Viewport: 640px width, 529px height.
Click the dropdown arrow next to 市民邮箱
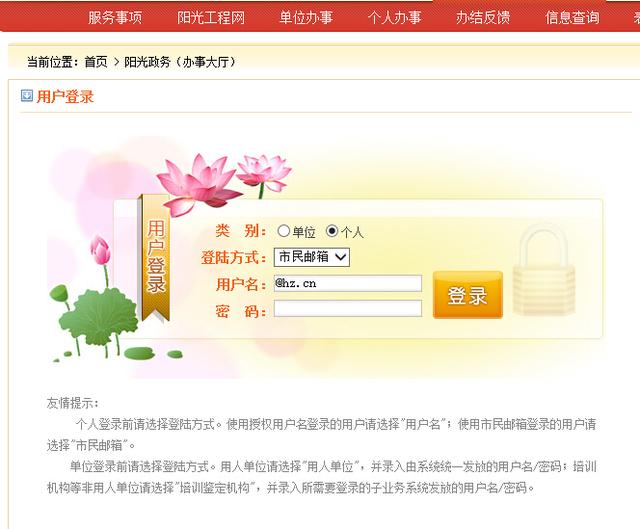click(x=341, y=257)
